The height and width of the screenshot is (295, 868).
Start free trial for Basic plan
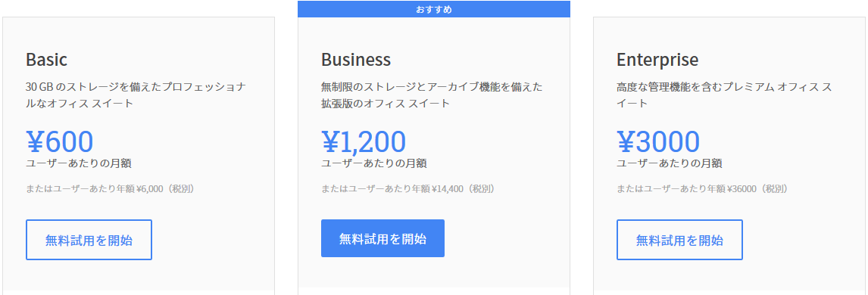tap(89, 240)
